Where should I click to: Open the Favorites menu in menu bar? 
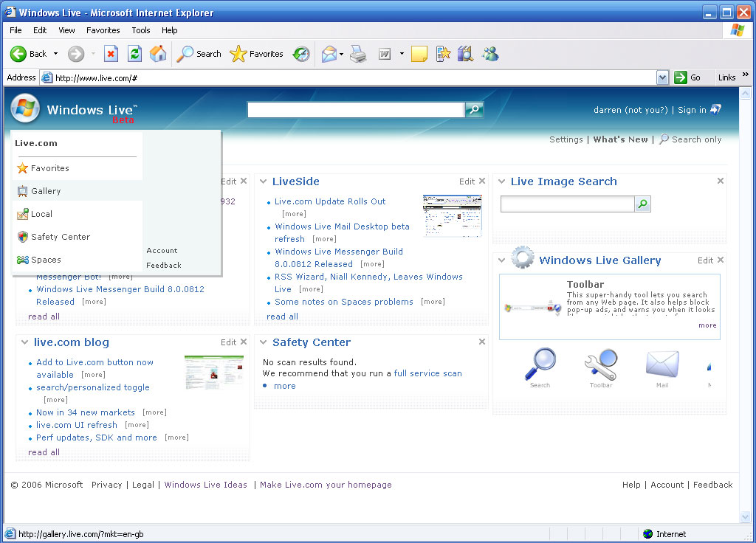point(103,30)
